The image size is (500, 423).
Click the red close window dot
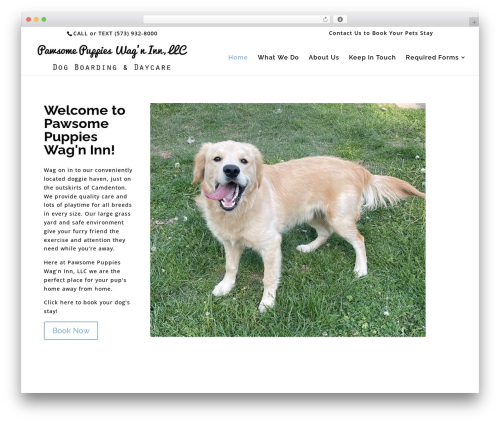pos(29,19)
